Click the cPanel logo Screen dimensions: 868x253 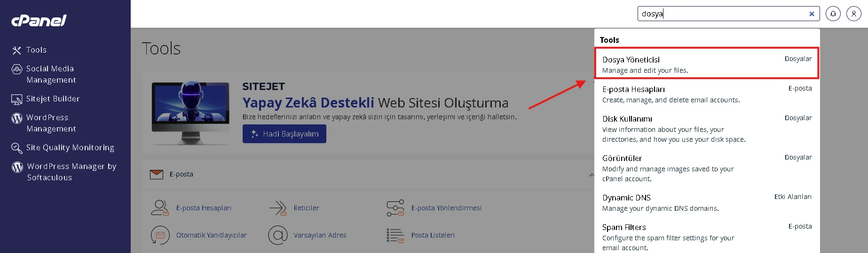click(39, 20)
